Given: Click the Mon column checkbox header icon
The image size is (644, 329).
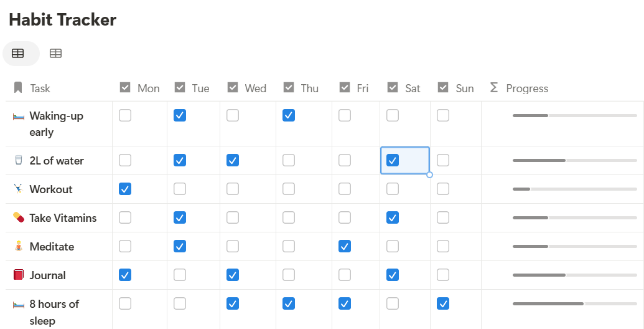Looking at the screenshot, I should [125, 88].
